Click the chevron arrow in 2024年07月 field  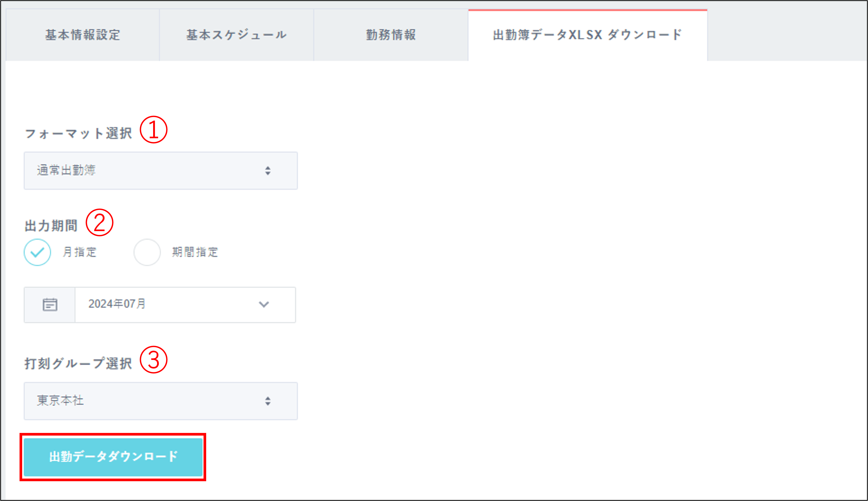click(264, 304)
